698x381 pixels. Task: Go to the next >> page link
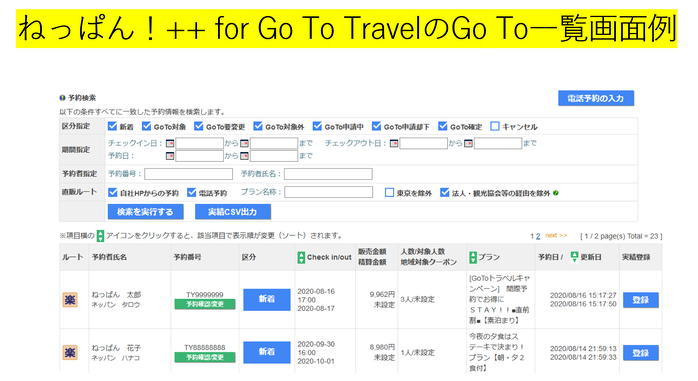tap(556, 235)
